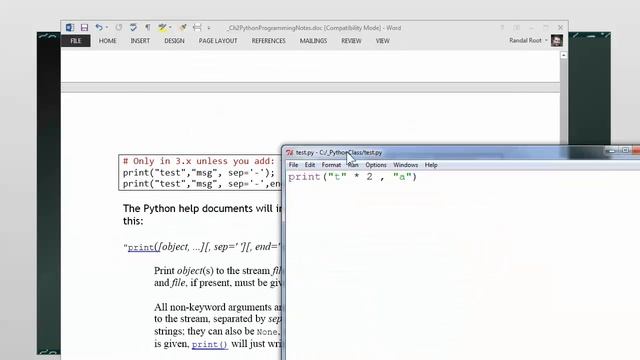This screenshot has width=640, height=360.
Task: Run the spelling check (ABC checkmark) icon
Action: pos(133,27)
